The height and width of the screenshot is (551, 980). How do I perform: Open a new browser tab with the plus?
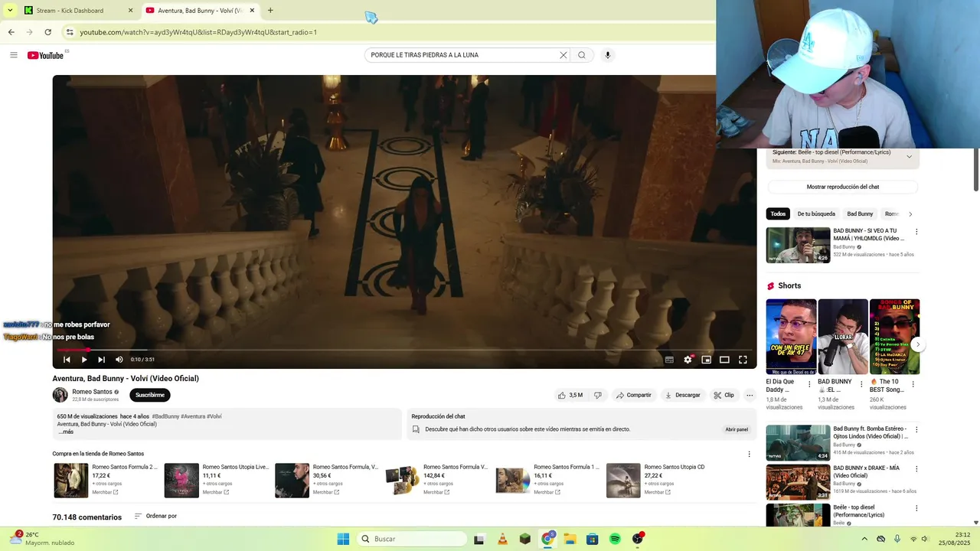[270, 11]
